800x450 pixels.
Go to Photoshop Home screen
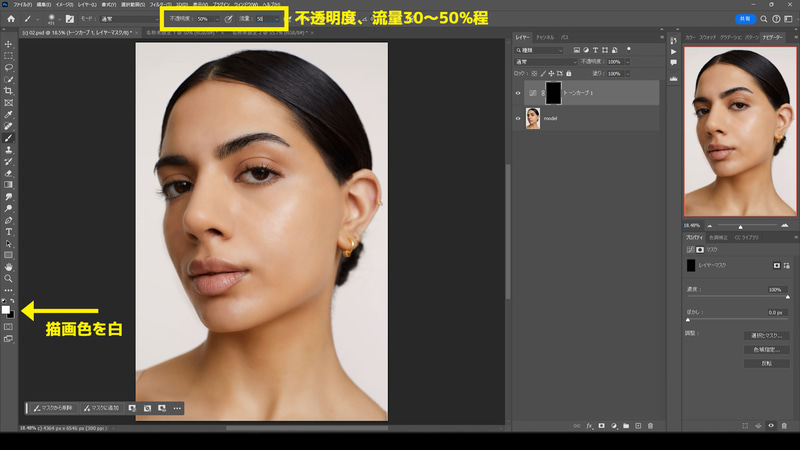(11, 19)
